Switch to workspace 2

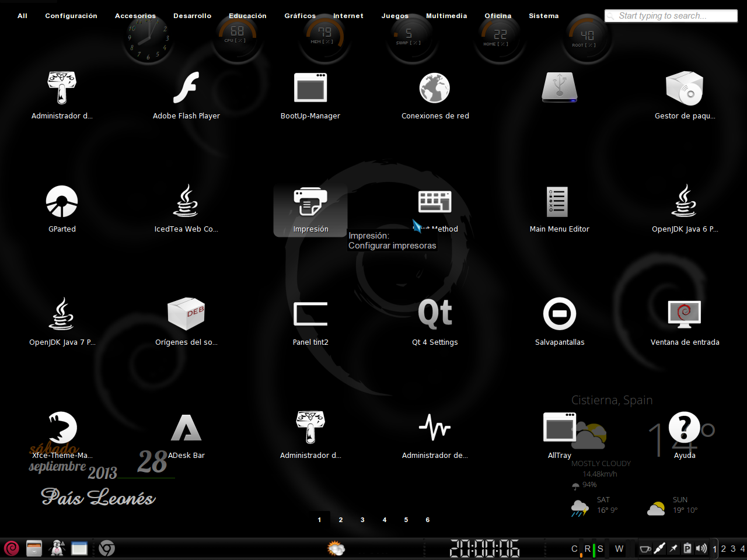click(724, 549)
